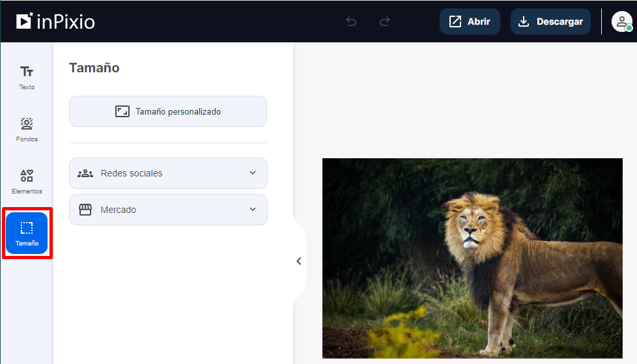Click the redo arrow icon
The width and height of the screenshot is (637, 364).
385,21
